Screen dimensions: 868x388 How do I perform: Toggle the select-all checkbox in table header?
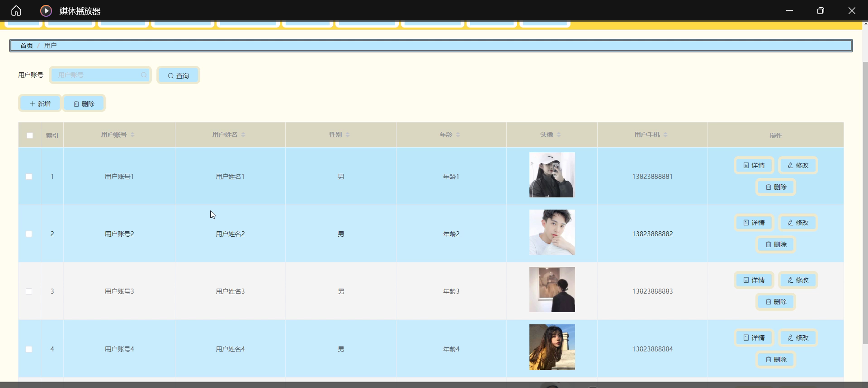[x=30, y=136]
